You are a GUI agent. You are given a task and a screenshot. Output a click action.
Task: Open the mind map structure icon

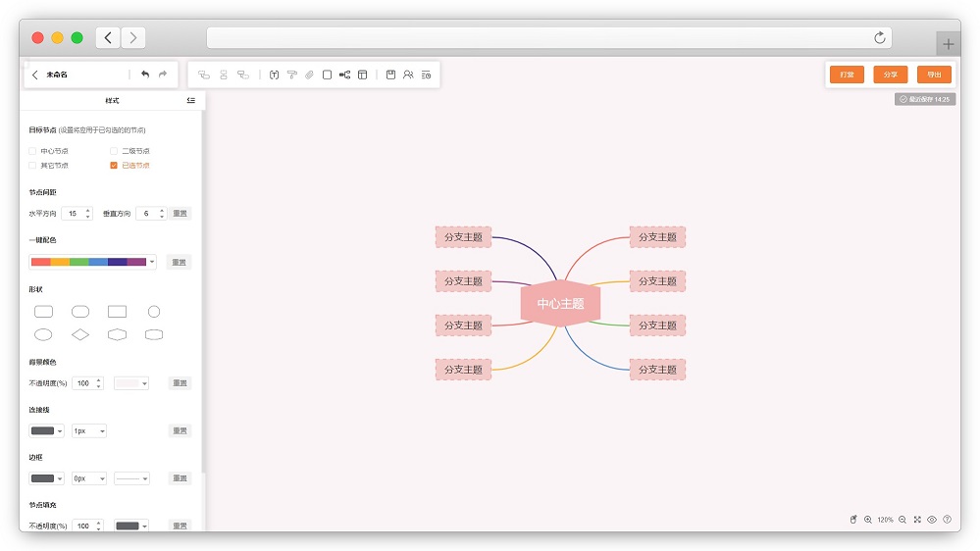click(344, 75)
